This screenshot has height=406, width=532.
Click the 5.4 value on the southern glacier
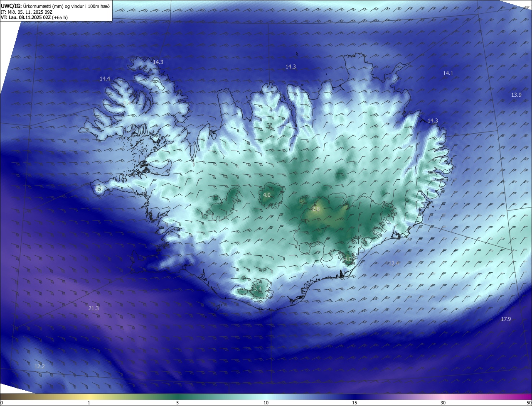(x=257, y=289)
